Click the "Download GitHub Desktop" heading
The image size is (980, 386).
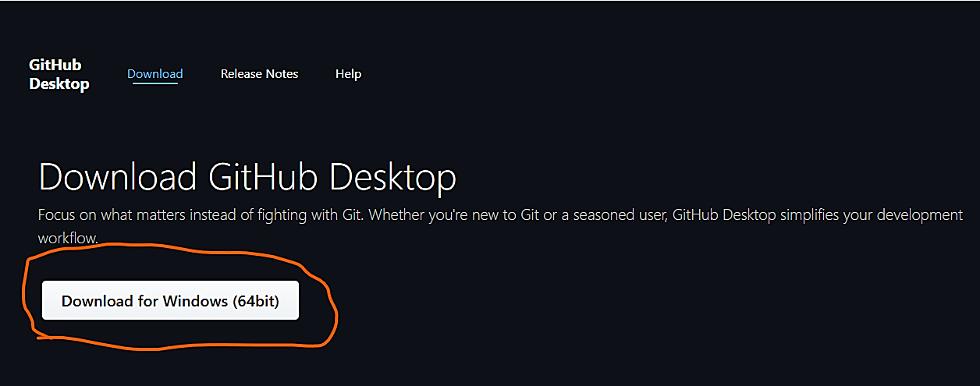[x=247, y=177]
